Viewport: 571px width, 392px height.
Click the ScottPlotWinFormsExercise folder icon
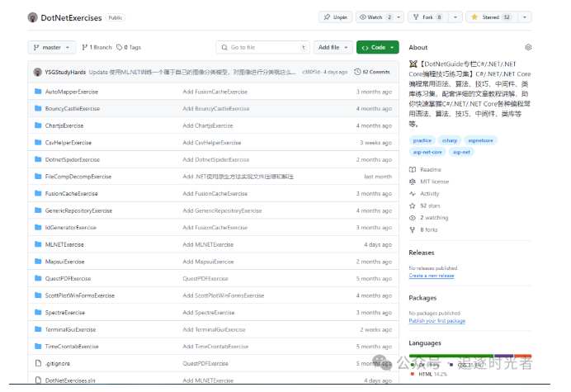click(38, 295)
